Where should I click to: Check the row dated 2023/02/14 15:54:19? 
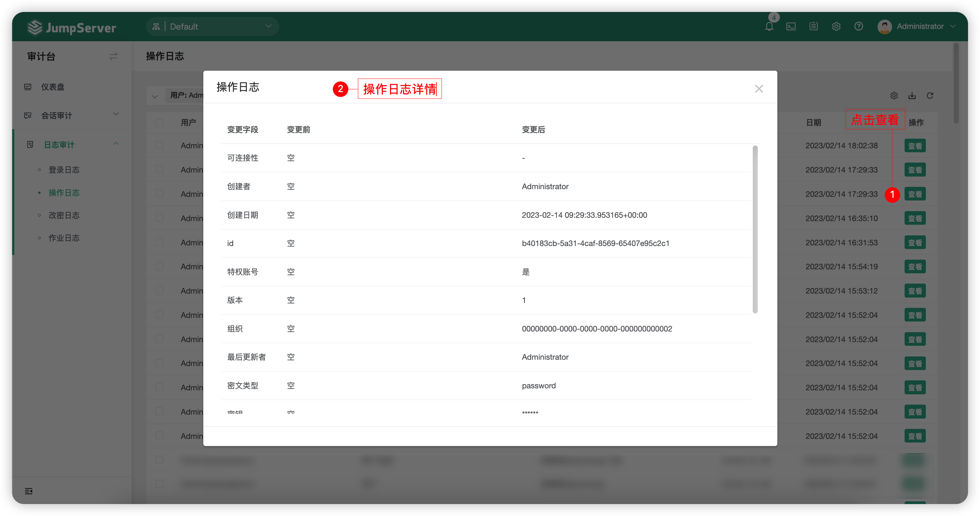(x=159, y=266)
